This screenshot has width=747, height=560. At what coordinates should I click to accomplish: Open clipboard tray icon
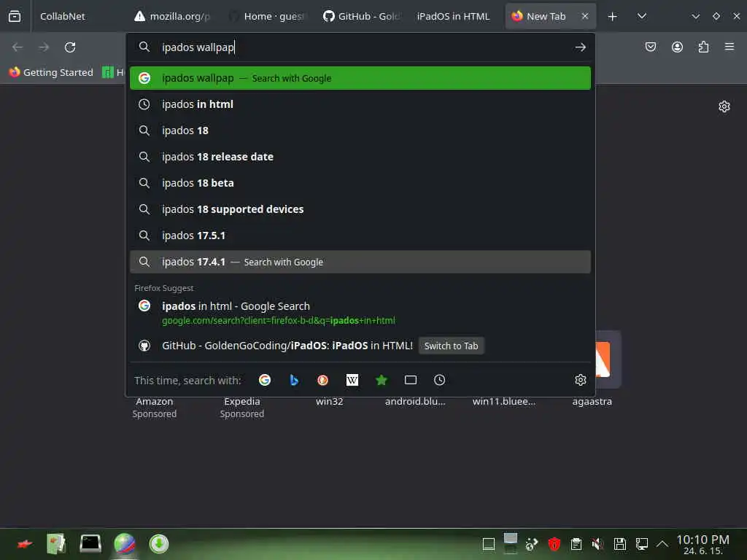(576, 543)
